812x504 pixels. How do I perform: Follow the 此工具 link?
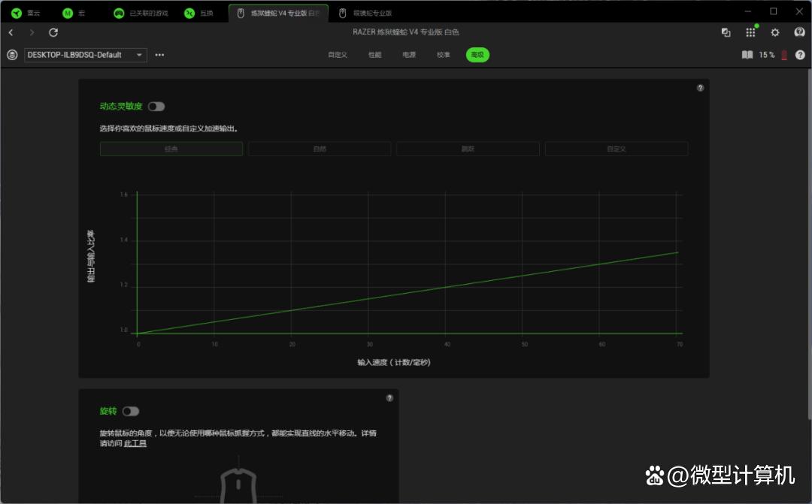(x=135, y=444)
